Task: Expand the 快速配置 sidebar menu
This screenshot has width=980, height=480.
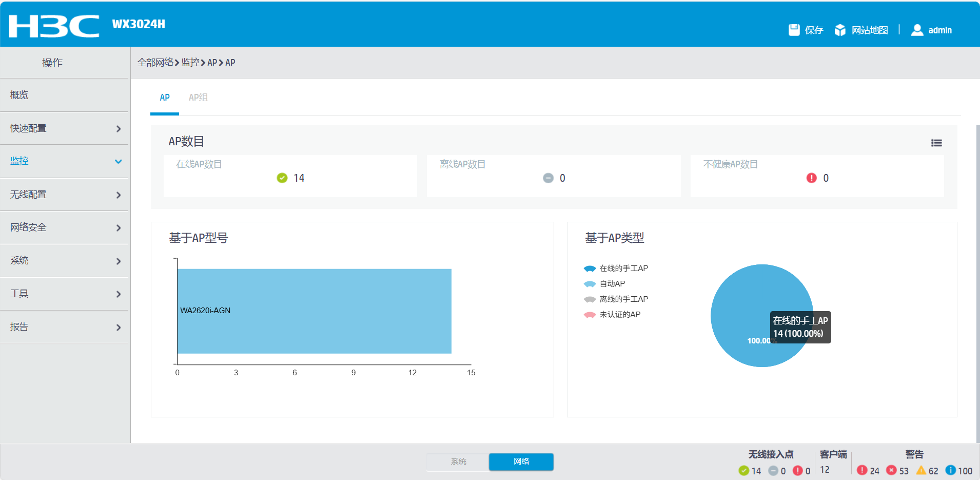Action: click(x=65, y=128)
